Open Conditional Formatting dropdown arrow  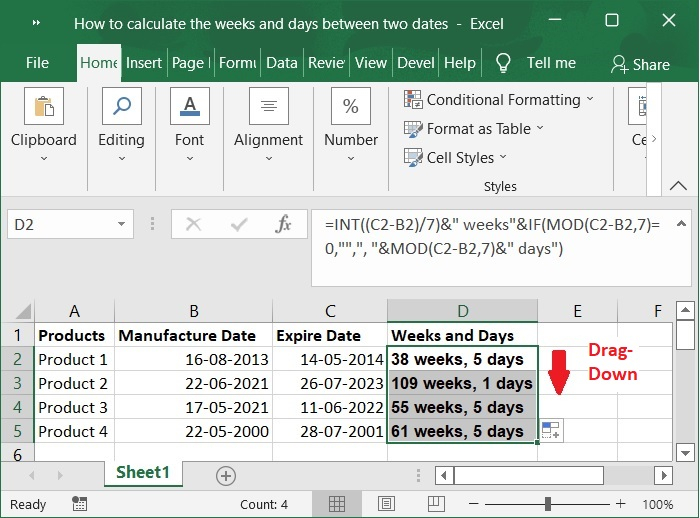(x=590, y=99)
